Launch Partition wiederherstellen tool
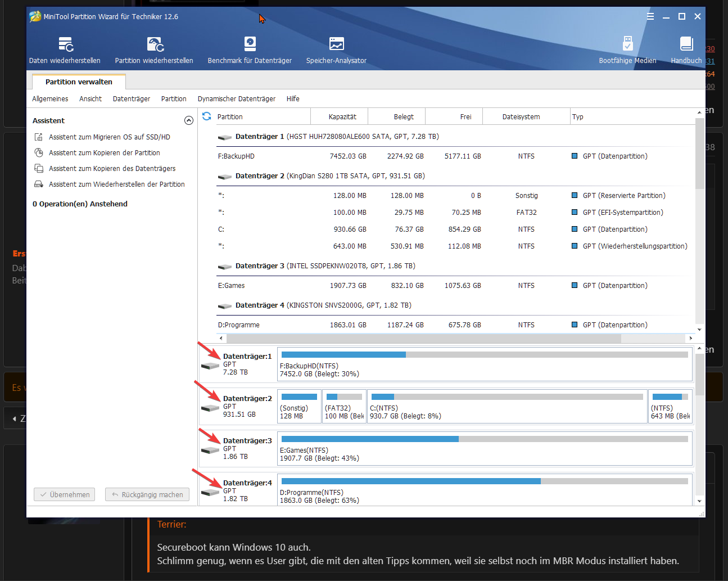The image size is (728, 581). 154,49
